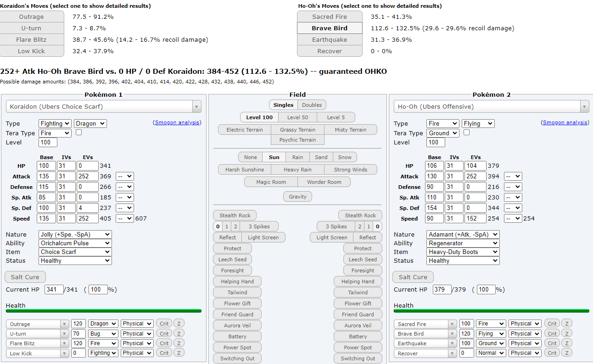
Task: Set 3 Spikes on Koraidon's side
Action: click(x=259, y=226)
